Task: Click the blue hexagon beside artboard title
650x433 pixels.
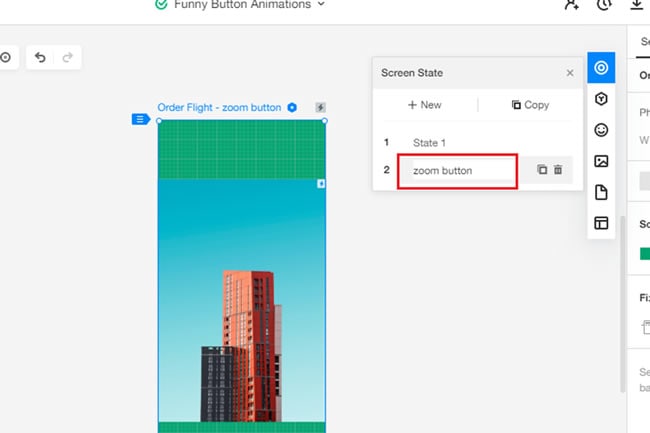Action: pos(292,107)
